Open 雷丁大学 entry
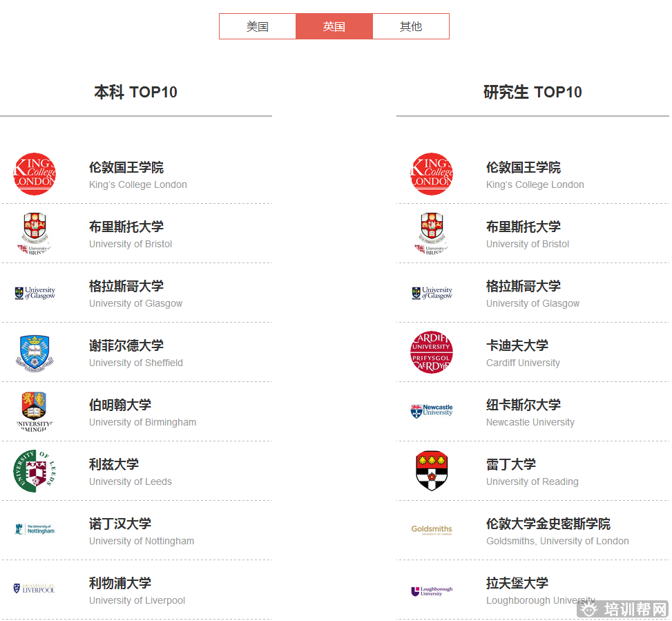Image resolution: width=672 pixels, height=621 pixels. (x=511, y=464)
